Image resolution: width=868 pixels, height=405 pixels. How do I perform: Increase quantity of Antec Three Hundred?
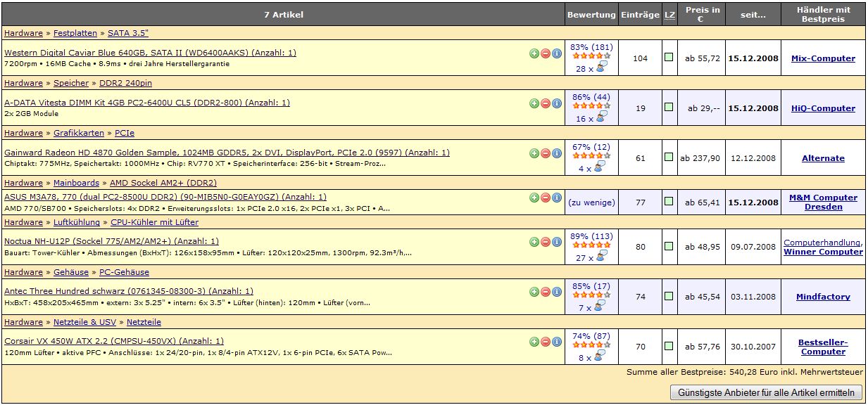534,292
